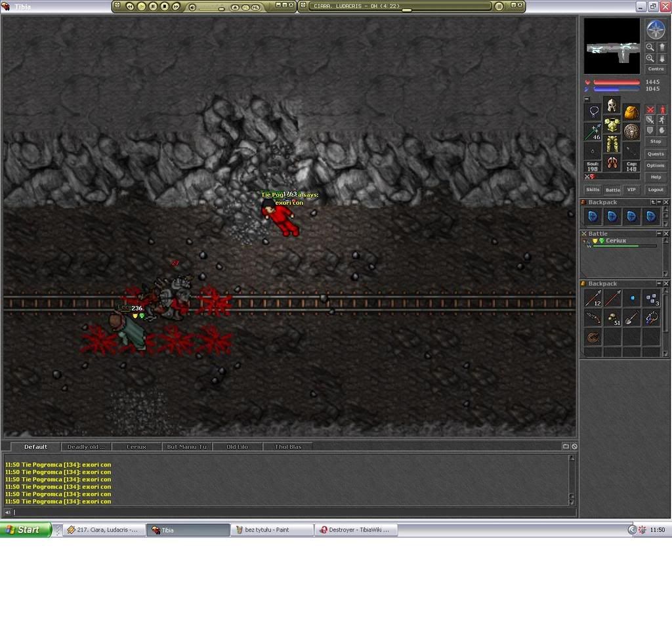Viewport: 672px width, 630px height.
Task: Adjust the media player volume slider
Action: tap(212, 8)
